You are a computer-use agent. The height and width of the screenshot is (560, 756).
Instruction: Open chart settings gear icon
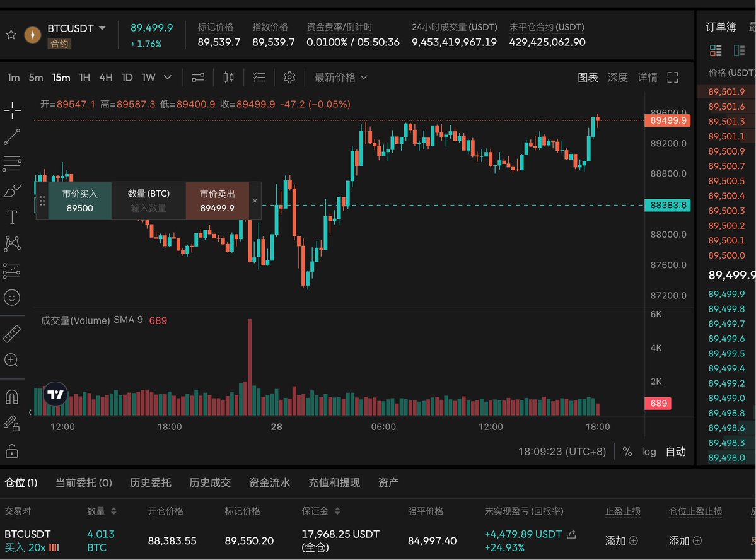(289, 78)
